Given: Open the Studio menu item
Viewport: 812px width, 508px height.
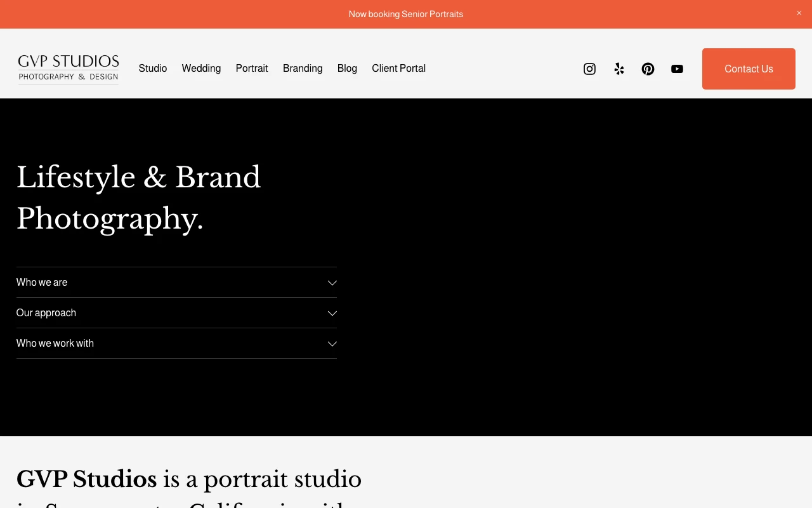Looking at the screenshot, I should point(153,69).
